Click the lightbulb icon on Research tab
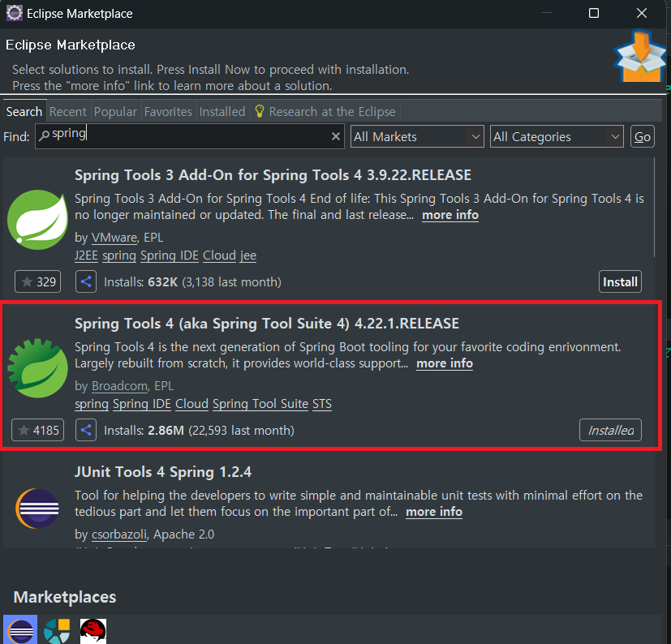The width and height of the screenshot is (671, 644). pyautogui.click(x=260, y=111)
